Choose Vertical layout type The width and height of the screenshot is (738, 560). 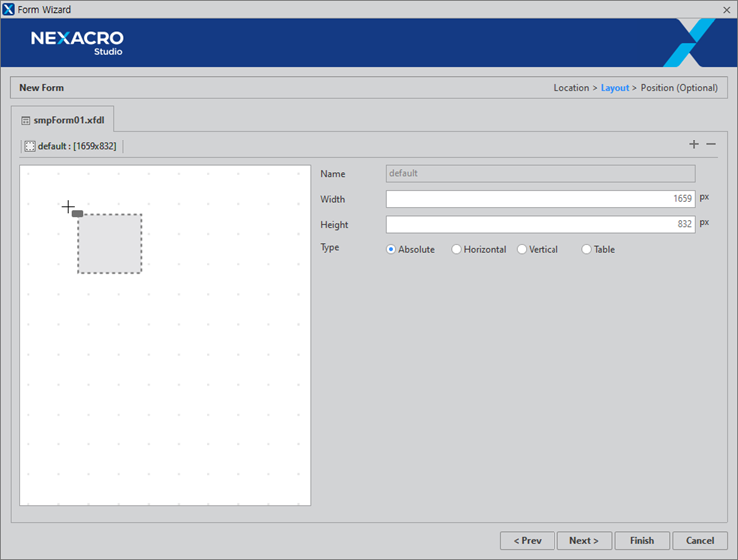522,250
